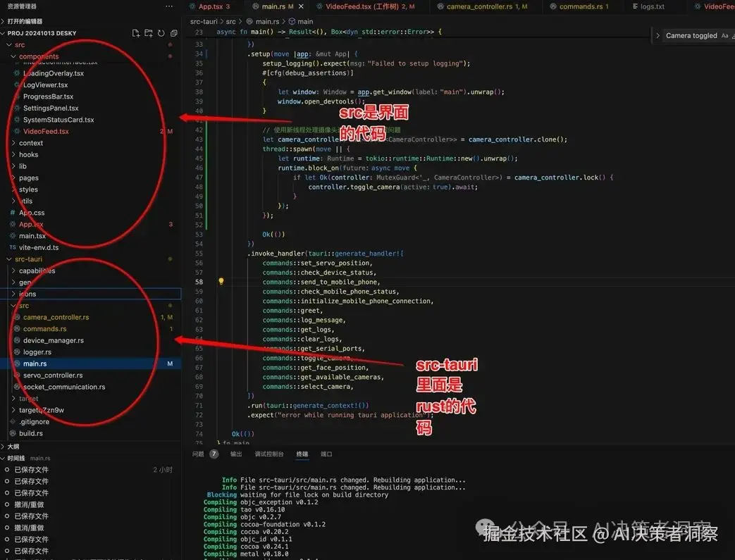Click the git icon beside .gitignore
This screenshot has width=735, height=560.
[x=13, y=421]
